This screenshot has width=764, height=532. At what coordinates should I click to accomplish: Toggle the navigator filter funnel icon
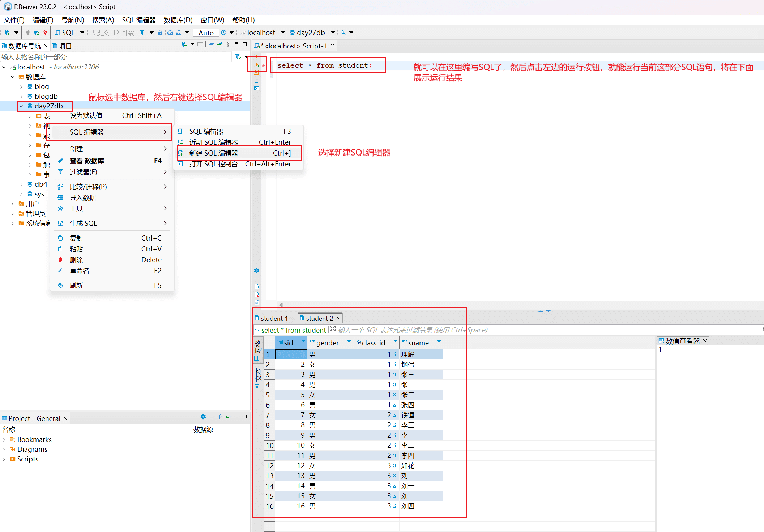[x=238, y=57]
